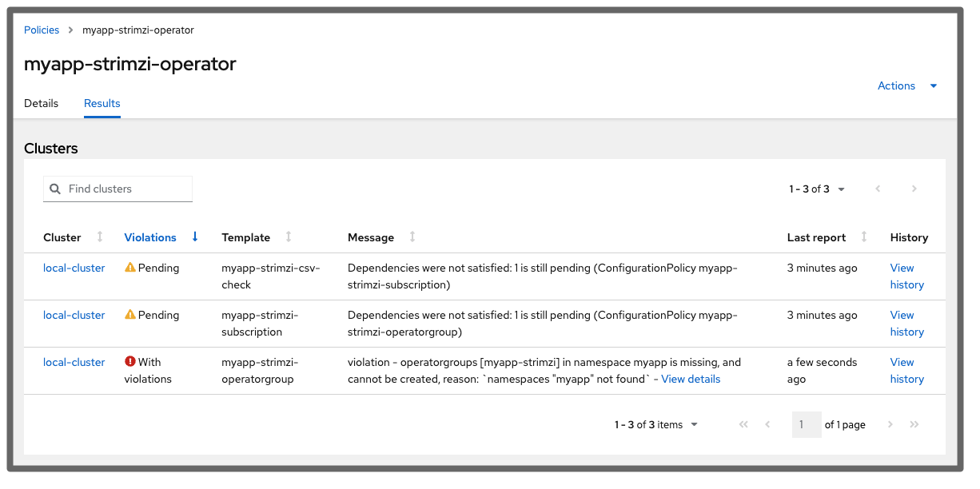
Task: Click the sort icon on Last report column
Action: [864, 237]
